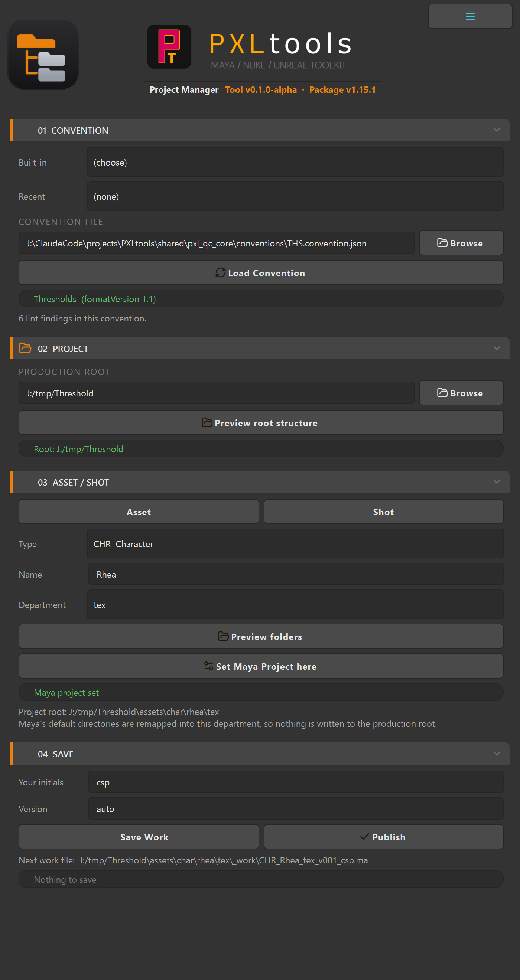
Task: Click the Save Work button
Action: (139, 837)
